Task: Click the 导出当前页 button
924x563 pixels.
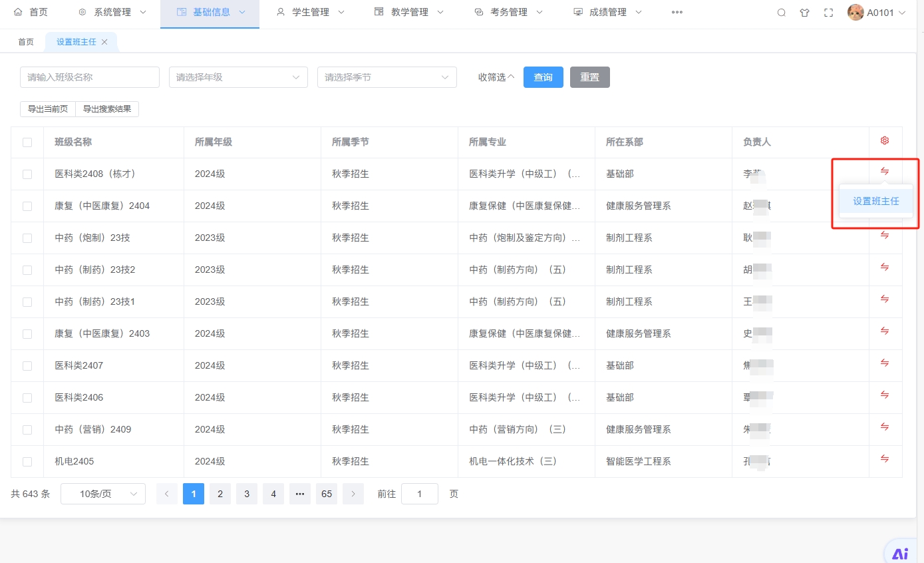Action: click(48, 109)
